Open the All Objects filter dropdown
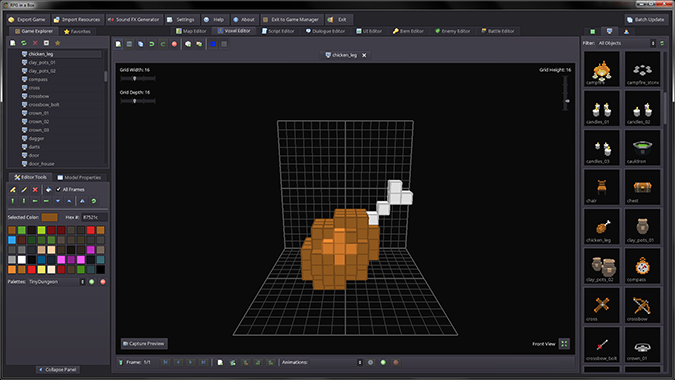 pos(626,43)
